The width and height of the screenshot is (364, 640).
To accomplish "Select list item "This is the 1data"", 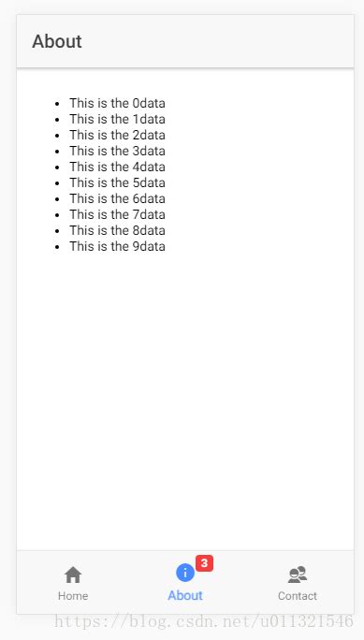I will coord(117,119).
